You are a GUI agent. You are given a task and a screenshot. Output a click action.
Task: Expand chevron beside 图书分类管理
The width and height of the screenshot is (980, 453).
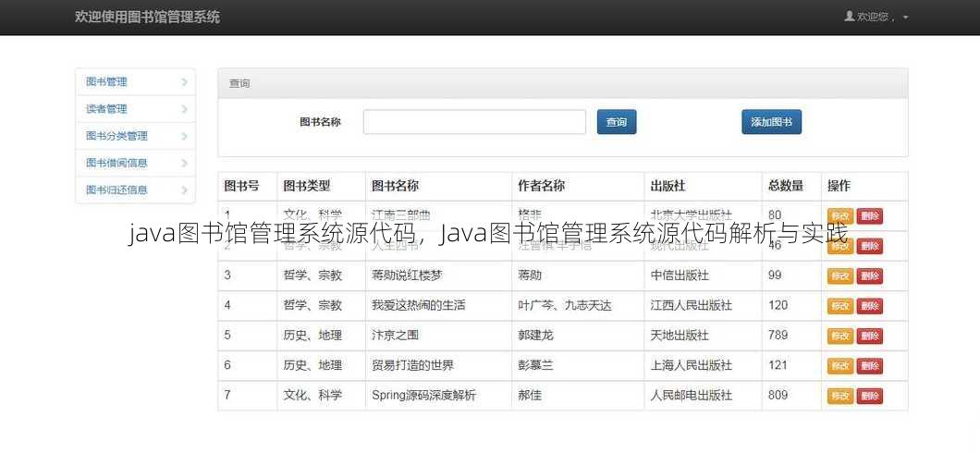click(x=184, y=136)
